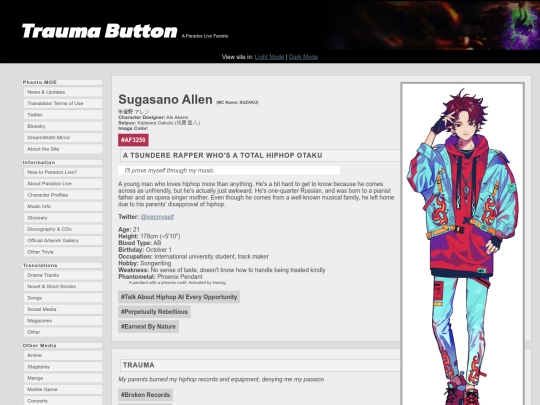540x405 pixels.
Task: Click the 'A Paradox Live Fansite' subtitle
Action: [205, 36]
